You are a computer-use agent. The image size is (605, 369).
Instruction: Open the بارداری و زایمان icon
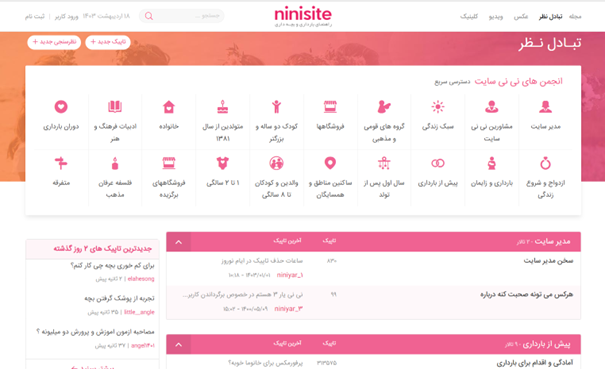point(491,163)
